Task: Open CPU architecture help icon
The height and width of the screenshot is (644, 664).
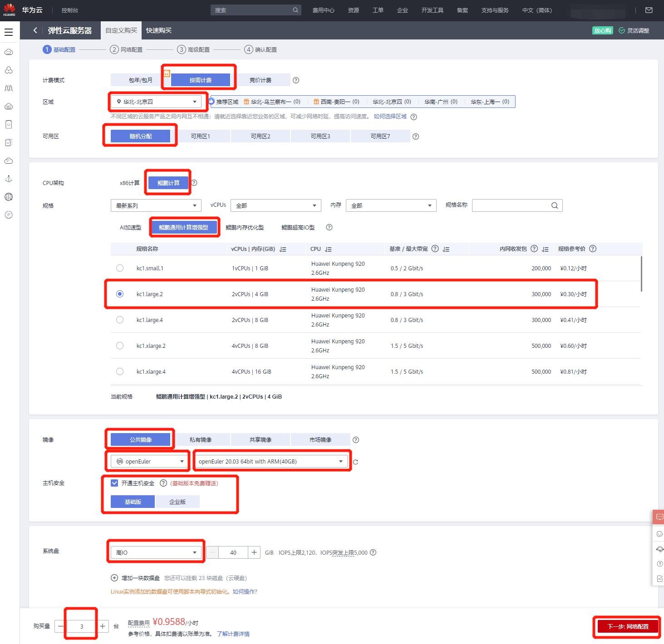Action: [x=194, y=183]
